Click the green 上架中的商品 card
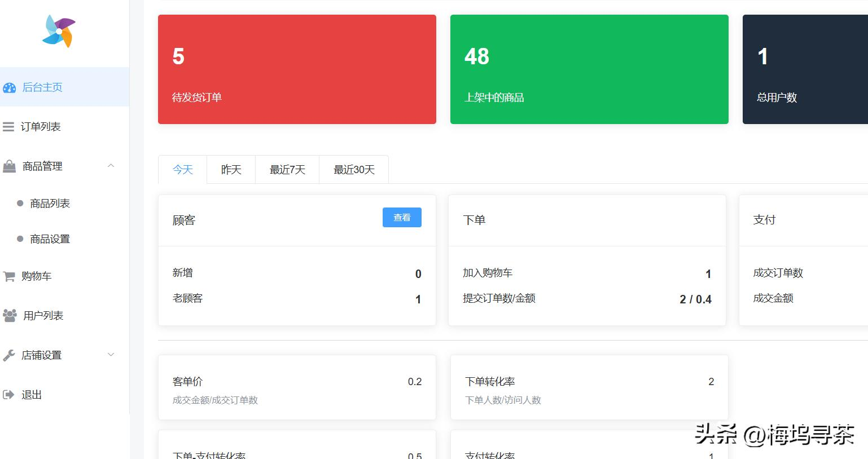The height and width of the screenshot is (459, 868). tap(589, 69)
